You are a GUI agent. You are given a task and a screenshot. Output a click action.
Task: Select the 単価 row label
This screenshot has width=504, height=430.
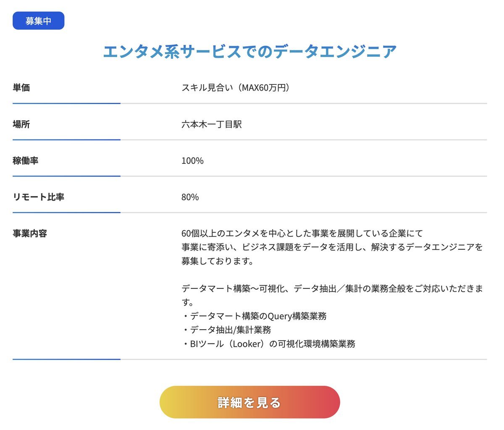[21, 88]
